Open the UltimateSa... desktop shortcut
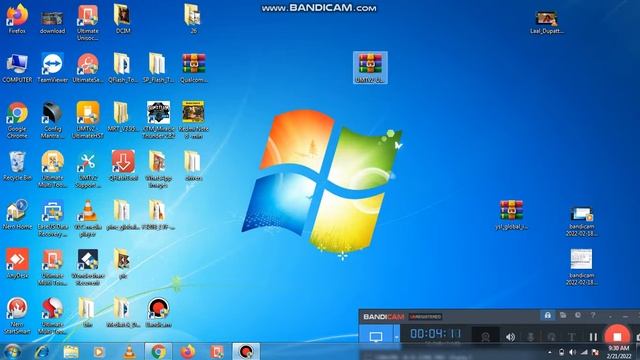 [88, 68]
